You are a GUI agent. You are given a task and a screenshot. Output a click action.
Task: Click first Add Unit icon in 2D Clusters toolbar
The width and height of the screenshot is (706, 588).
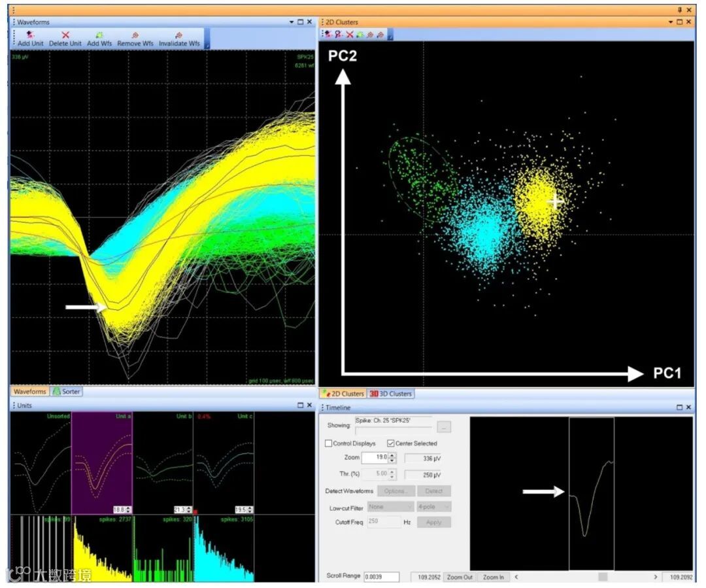(x=328, y=34)
